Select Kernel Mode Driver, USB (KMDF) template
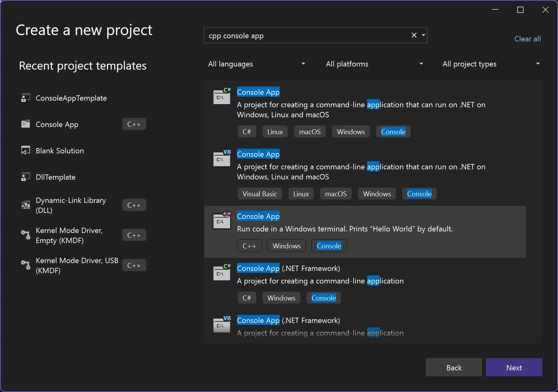Image resolution: width=558 pixels, height=392 pixels. tap(77, 266)
